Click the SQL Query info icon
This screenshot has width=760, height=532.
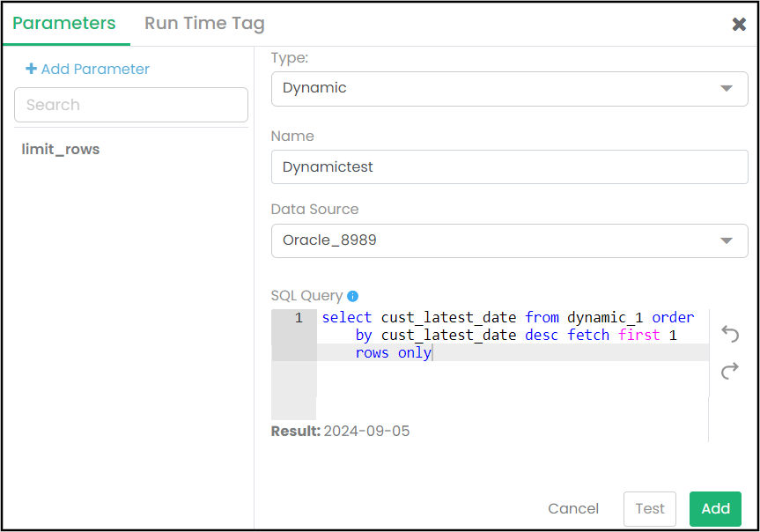click(353, 297)
